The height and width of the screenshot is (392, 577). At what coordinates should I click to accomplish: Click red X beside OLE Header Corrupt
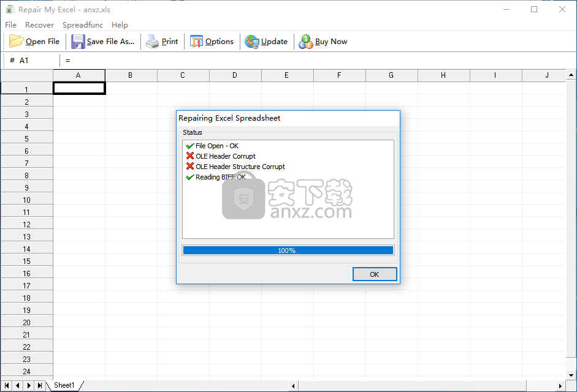(x=190, y=156)
